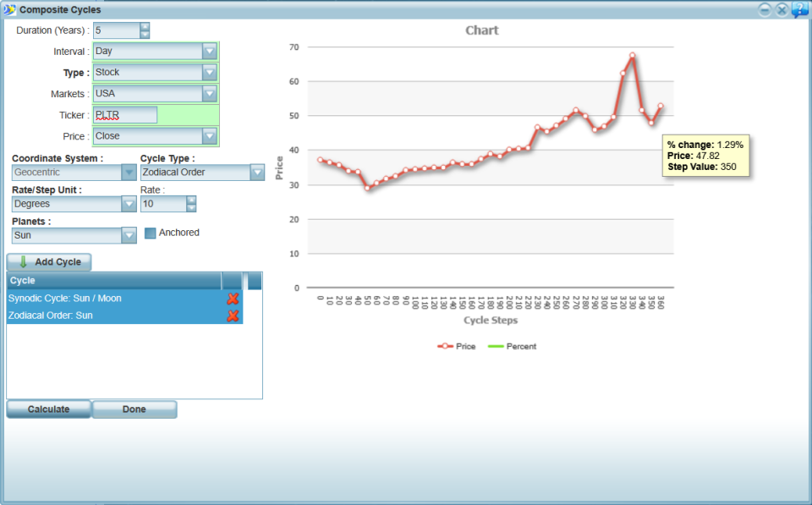Click the Composite Cycles app icon
Image resolution: width=812 pixels, height=505 pixels.
pyautogui.click(x=9, y=9)
